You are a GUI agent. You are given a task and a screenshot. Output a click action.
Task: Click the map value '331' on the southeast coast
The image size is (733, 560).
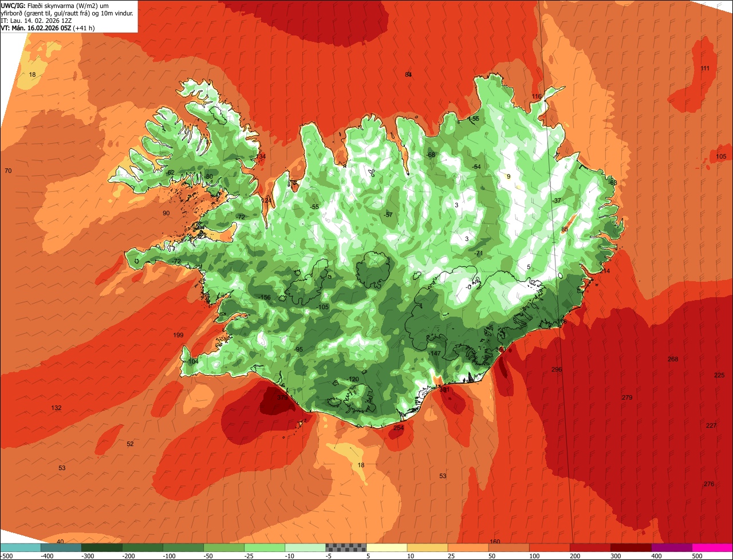[445, 390]
